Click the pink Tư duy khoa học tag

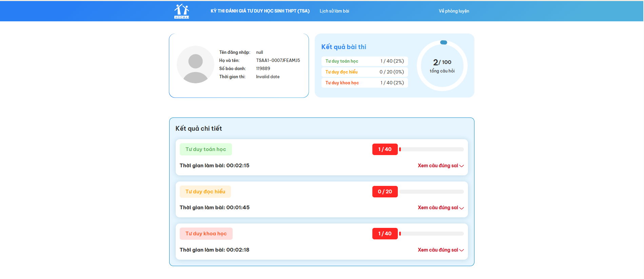[x=206, y=234]
